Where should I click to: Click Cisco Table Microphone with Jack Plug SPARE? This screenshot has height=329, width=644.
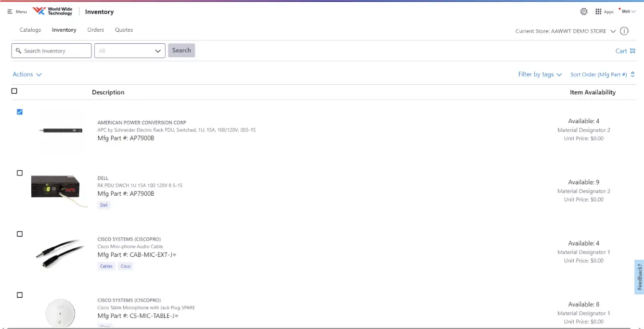pos(146,308)
